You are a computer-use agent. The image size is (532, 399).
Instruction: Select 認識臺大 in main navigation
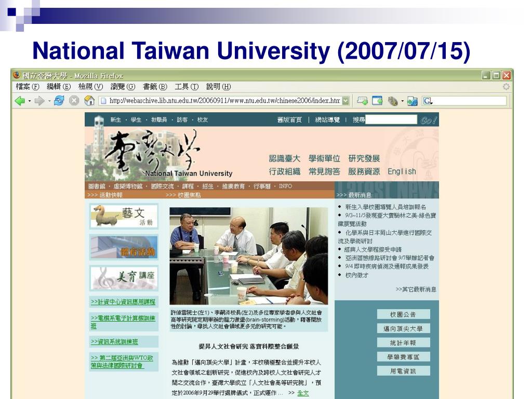tap(284, 158)
